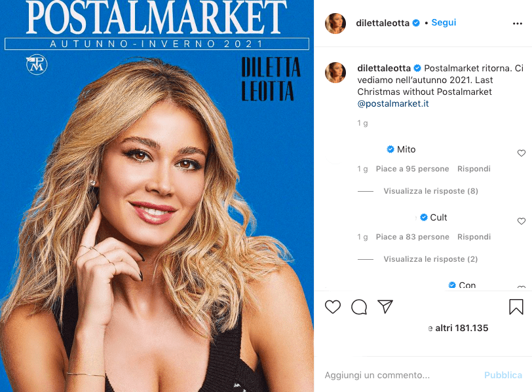This screenshot has width=532, height=392.
Task: Save post with bookmark icon
Action: click(x=516, y=307)
